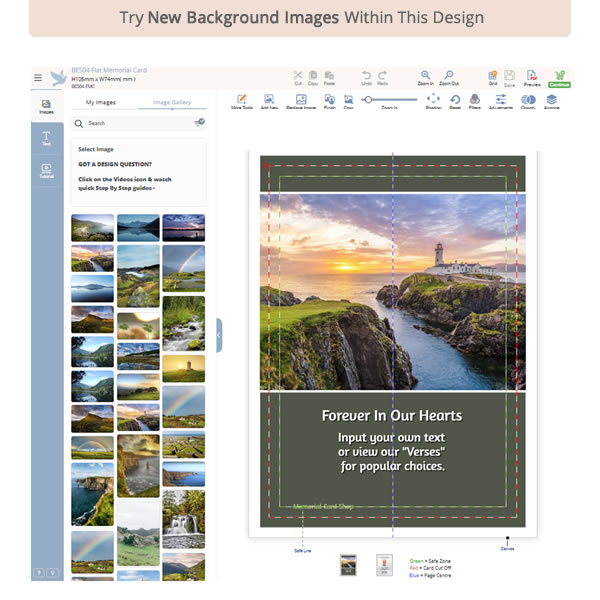Open the Arrange layers tool
The height and width of the screenshot is (600, 600).
coord(551,101)
